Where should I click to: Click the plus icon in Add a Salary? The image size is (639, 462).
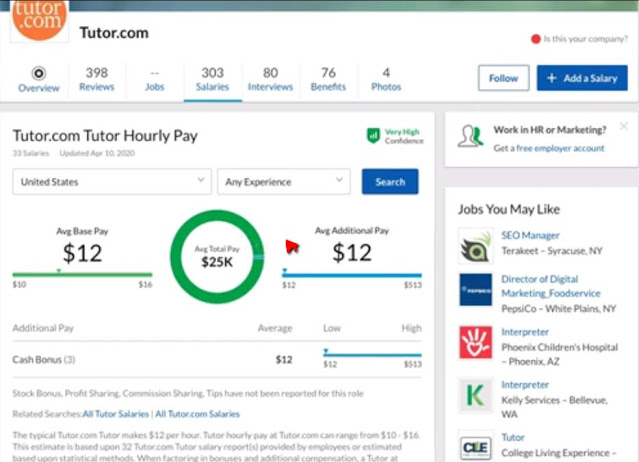tap(551, 78)
